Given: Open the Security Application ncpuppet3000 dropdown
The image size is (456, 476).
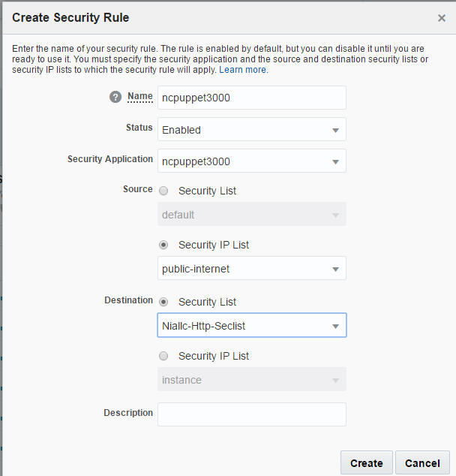Looking at the screenshot, I should 252,161.
